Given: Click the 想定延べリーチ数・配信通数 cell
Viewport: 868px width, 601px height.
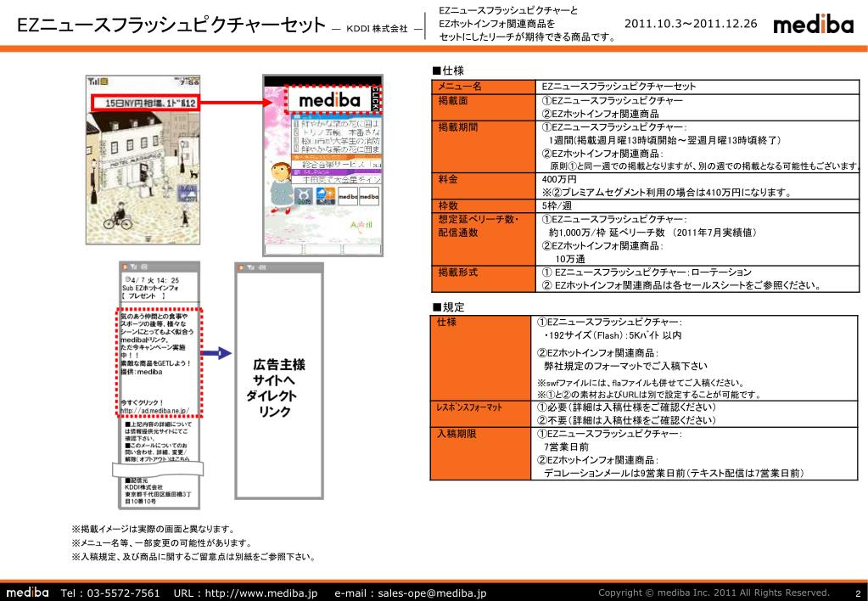Looking at the screenshot, I should coord(484,239).
